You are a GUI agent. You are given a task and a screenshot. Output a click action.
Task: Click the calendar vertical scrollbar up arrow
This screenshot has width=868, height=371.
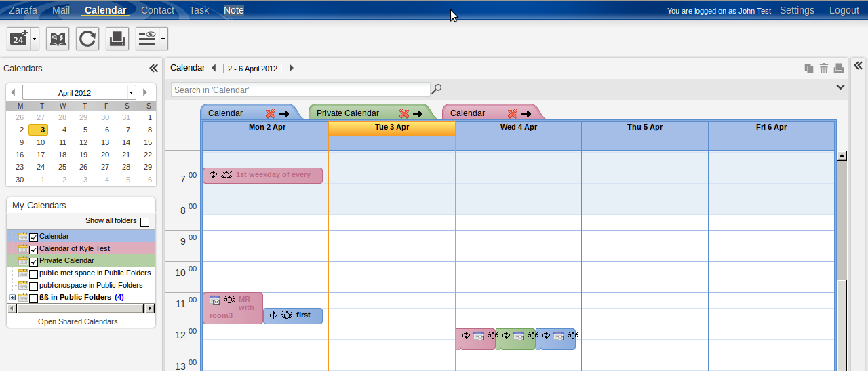click(842, 155)
